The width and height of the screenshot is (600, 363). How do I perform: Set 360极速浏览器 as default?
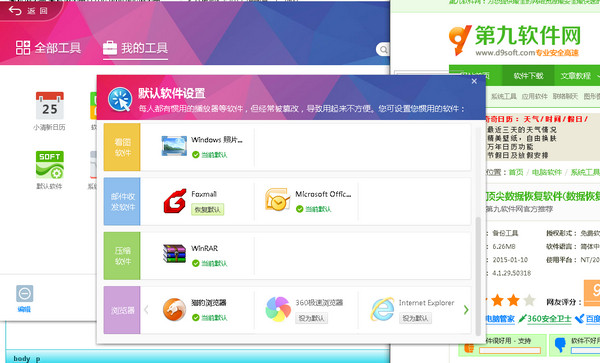311,318
